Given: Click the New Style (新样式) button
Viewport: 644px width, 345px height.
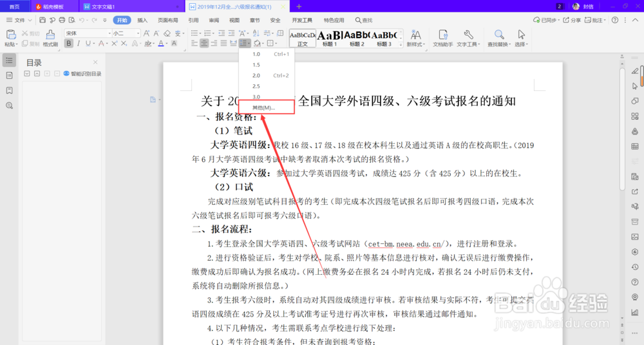Looking at the screenshot, I should point(415,38).
